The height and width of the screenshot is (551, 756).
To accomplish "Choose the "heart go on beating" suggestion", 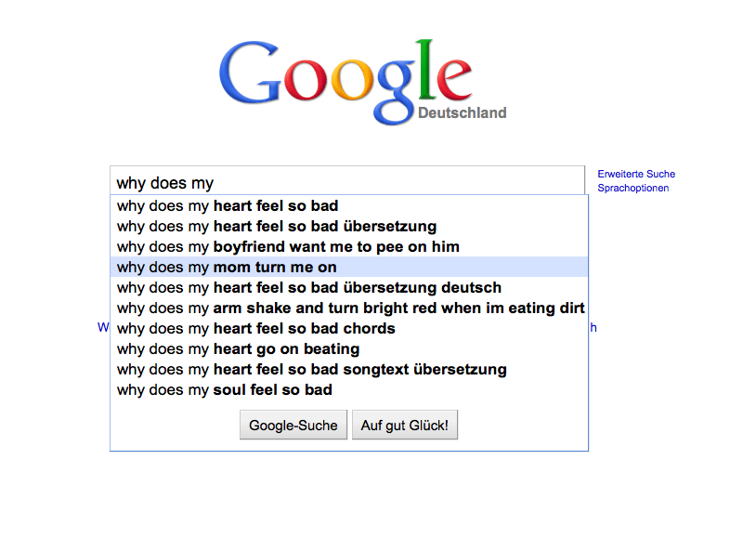I will 238,349.
